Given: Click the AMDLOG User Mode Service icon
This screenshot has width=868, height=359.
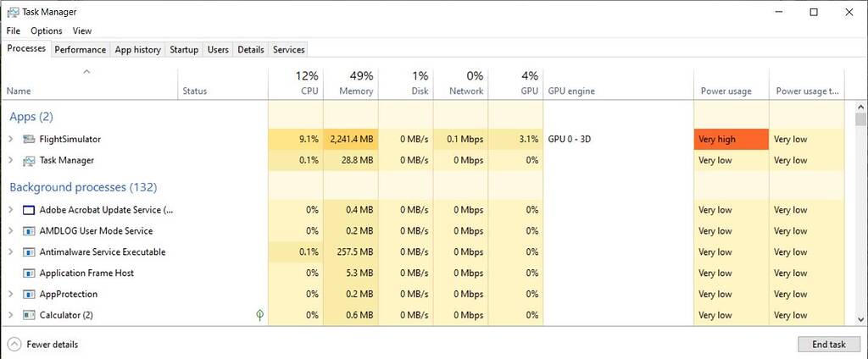Looking at the screenshot, I should [x=30, y=231].
